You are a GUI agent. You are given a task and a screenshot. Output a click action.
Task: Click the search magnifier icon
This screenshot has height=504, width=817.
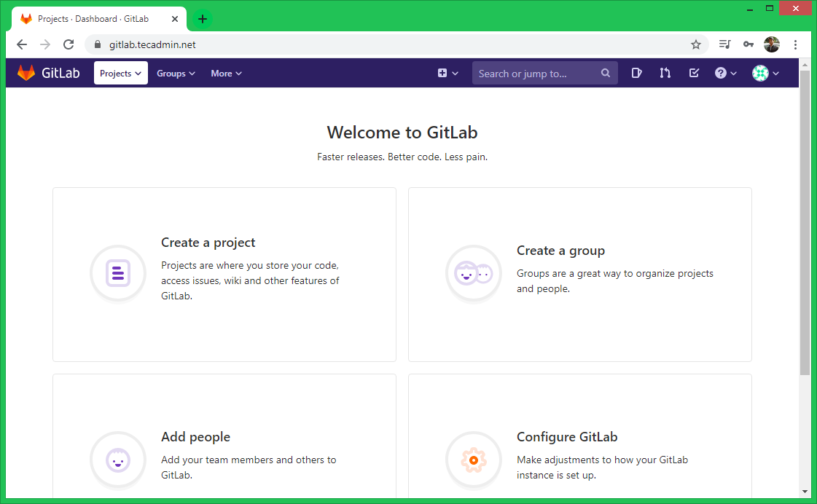(606, 74)
